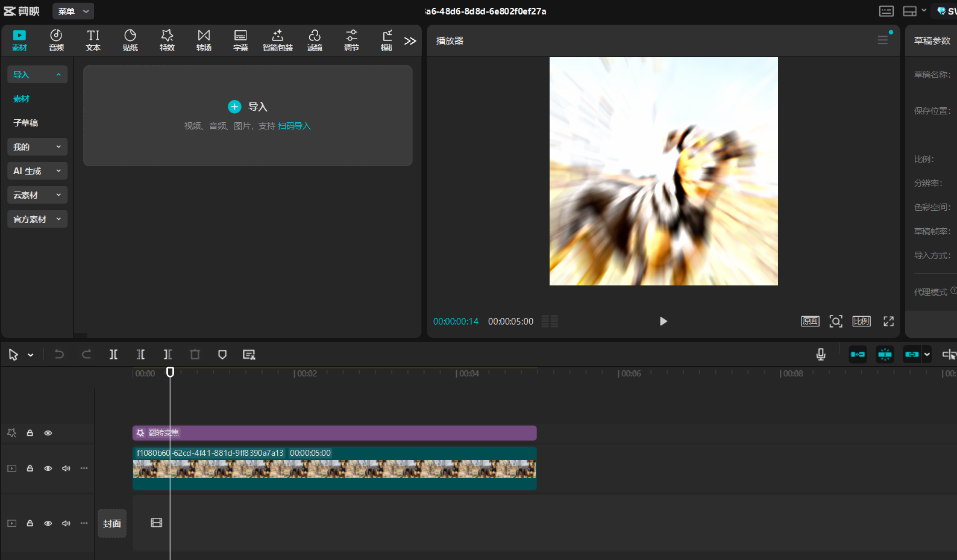Click the delete trash icon in timeline toolbar
Image resolution: width=957 pixels, height=560 pixels.
[195, 355]
